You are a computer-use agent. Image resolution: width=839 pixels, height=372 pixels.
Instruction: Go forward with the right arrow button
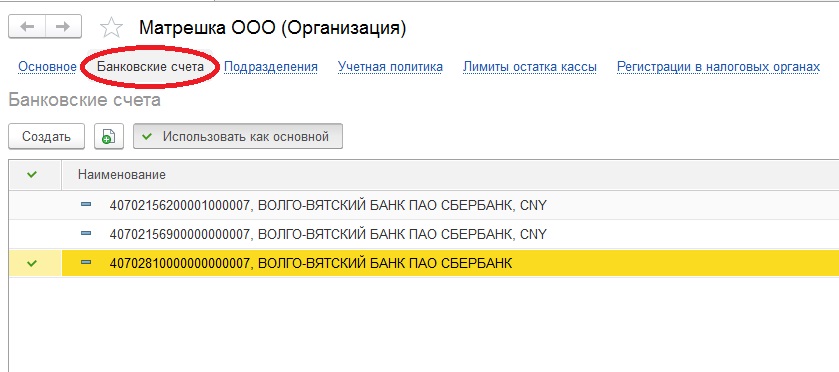click(x=63, y=27)
